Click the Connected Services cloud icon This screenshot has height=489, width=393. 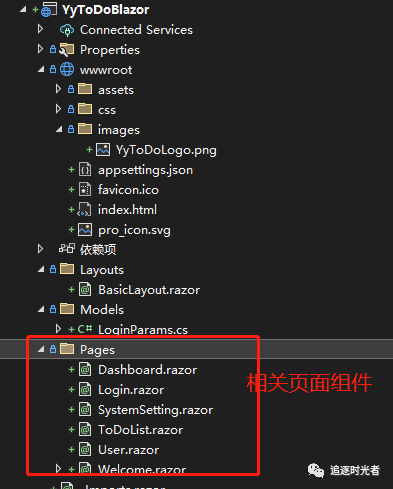(67, 30)
